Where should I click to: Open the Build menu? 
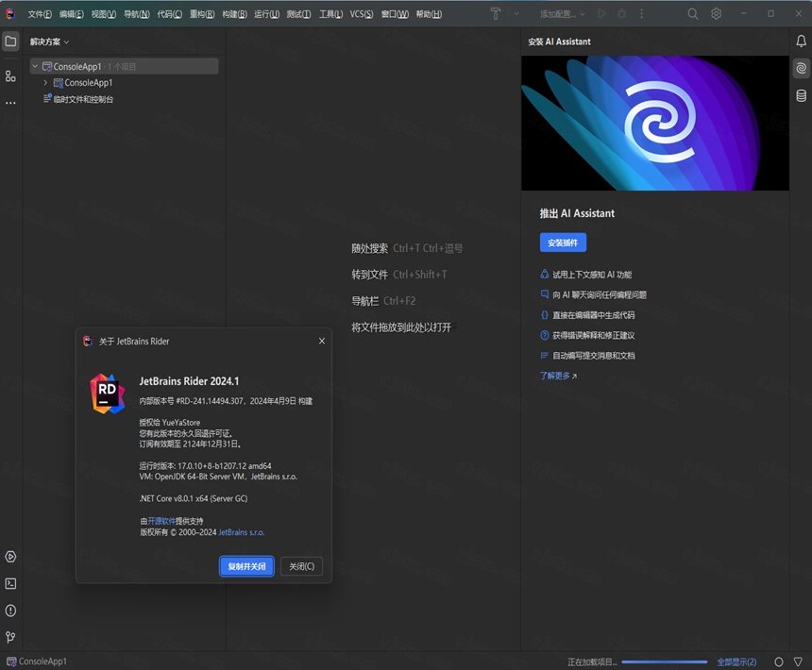click(234, 14)
